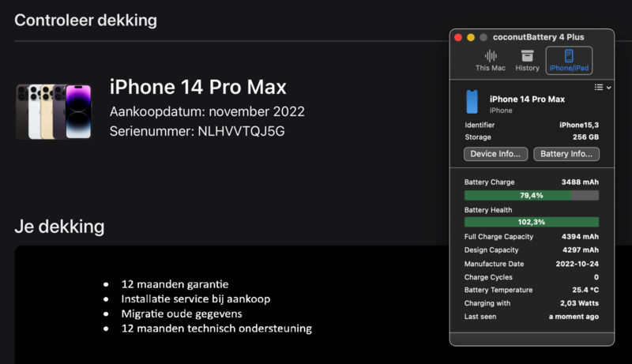Click the History archive box icon

click(x=527, y=55)
